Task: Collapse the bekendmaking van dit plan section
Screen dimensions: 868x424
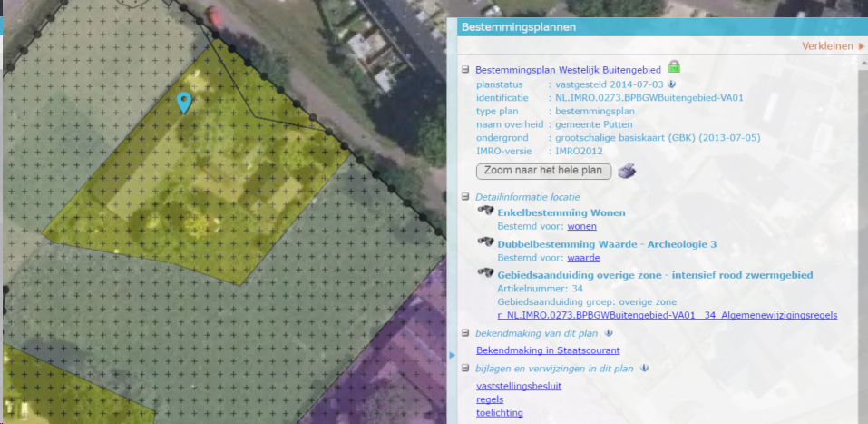Action: tap(465, 333)
